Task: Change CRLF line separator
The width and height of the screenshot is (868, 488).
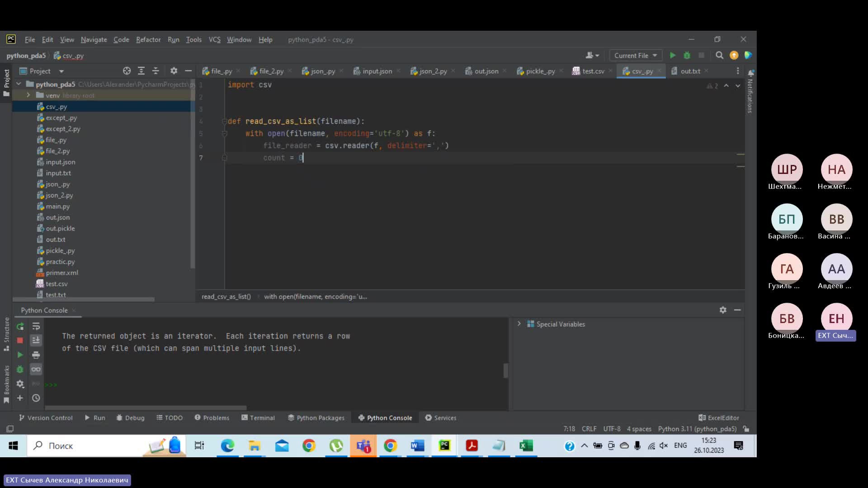Action: click(x=589, y=429)
